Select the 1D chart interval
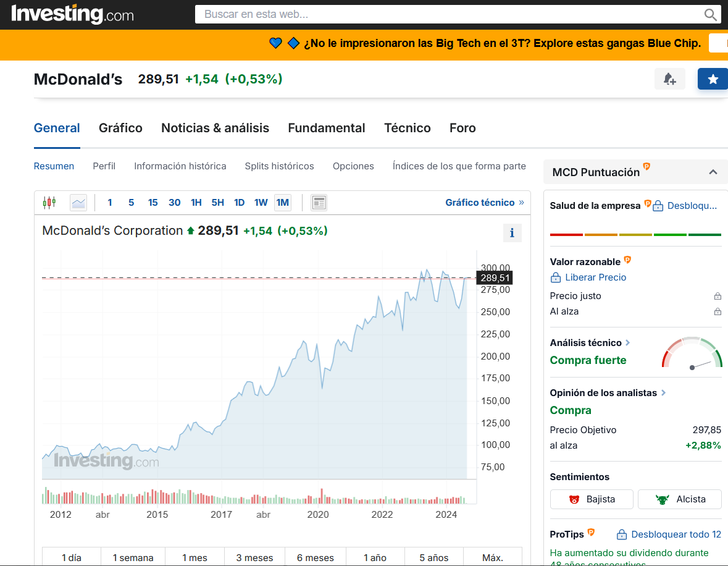The width and height of the screenshot is (728, 566). [239, 203]
